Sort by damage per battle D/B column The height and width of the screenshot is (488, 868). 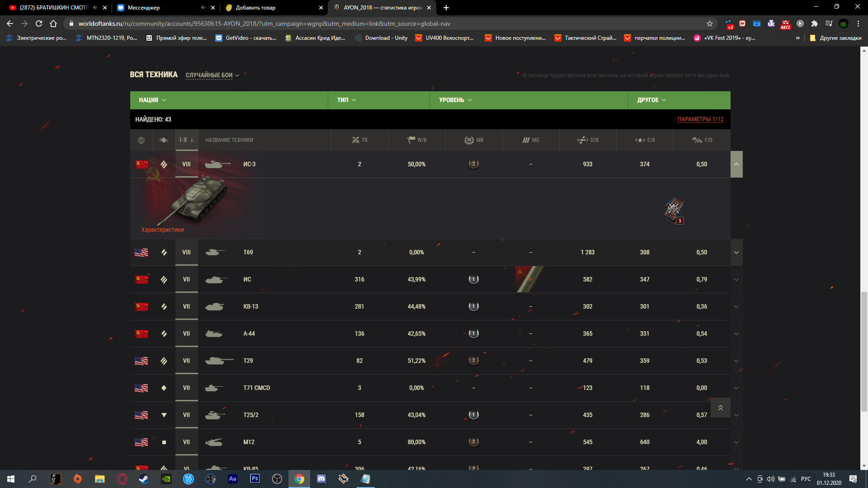click(588, 140)
